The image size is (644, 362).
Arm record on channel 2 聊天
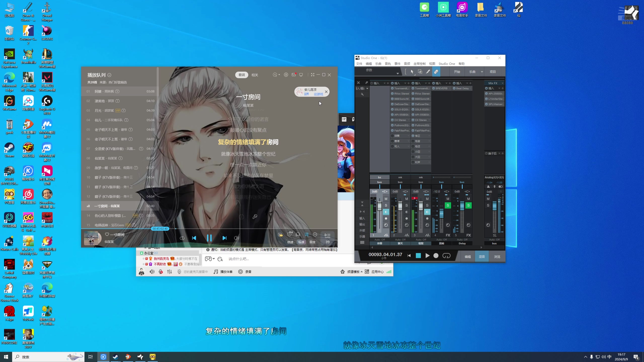pos(407,218)
